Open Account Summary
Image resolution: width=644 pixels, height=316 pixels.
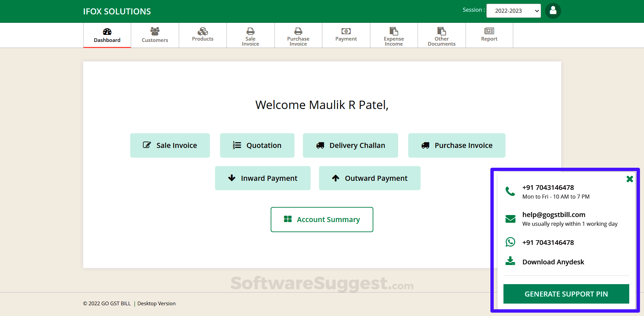tap(322, 219)
